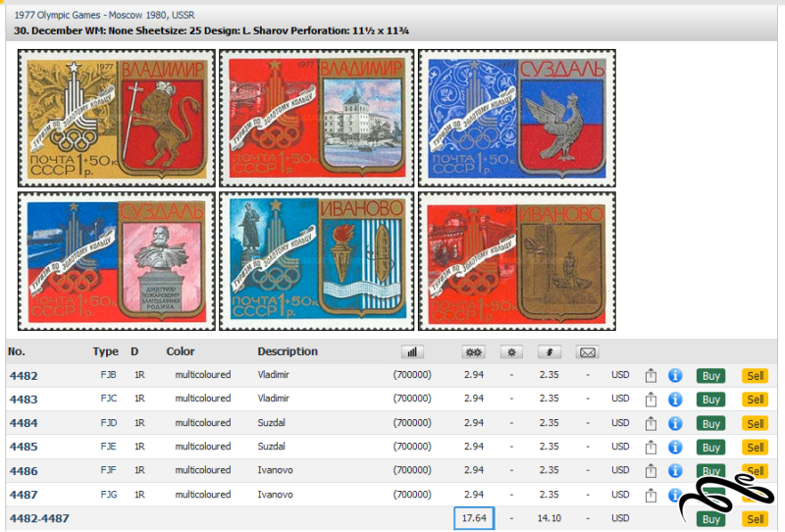Click the 2.35 used price in row 4486

pos(549,470)
